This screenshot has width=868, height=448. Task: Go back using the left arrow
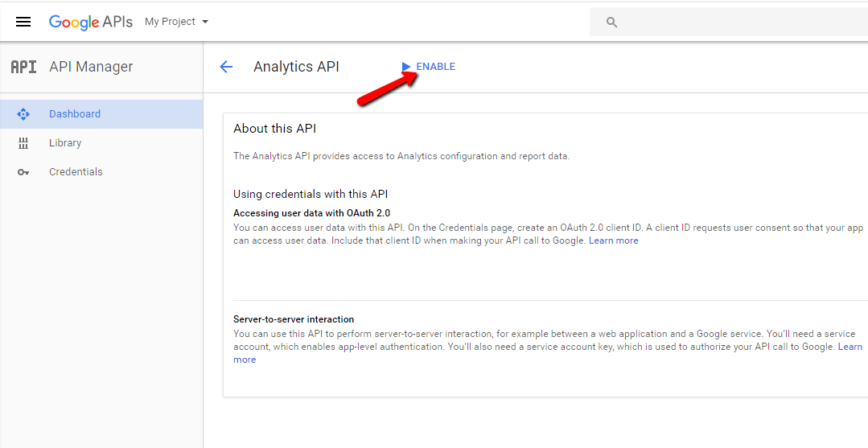[x=226, y=67]
